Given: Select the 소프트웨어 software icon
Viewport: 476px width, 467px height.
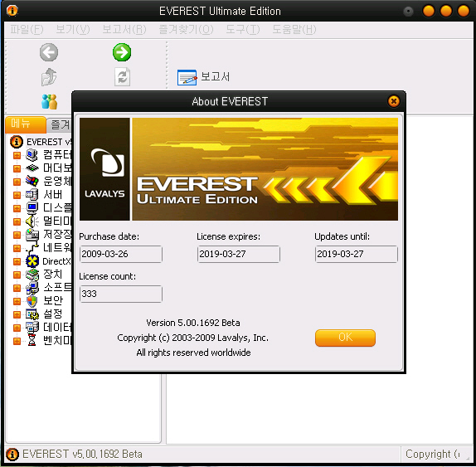Looking at the screenshot, I should click(32, 288).
